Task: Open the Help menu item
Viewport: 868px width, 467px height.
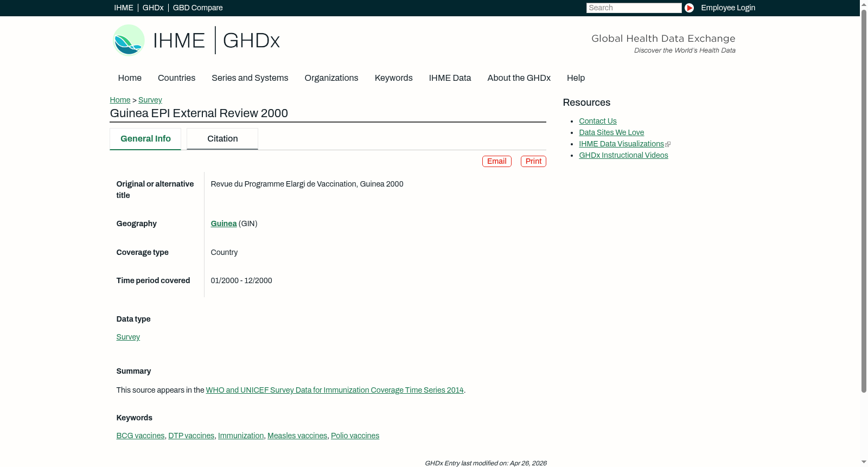Action: [576, 78]
